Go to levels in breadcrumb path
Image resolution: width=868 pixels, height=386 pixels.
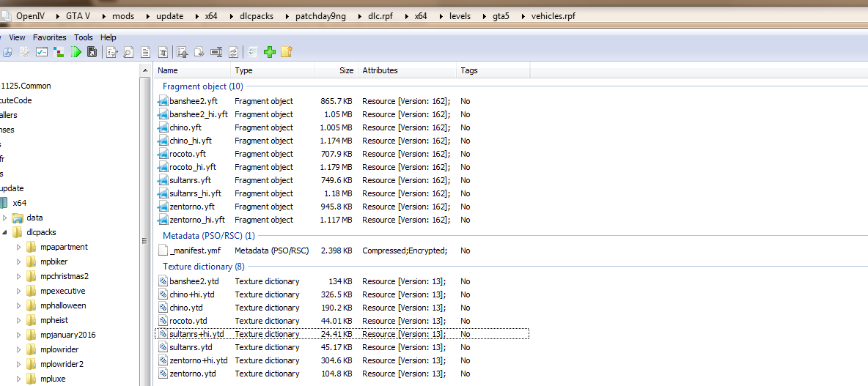(x=460, y=16)
